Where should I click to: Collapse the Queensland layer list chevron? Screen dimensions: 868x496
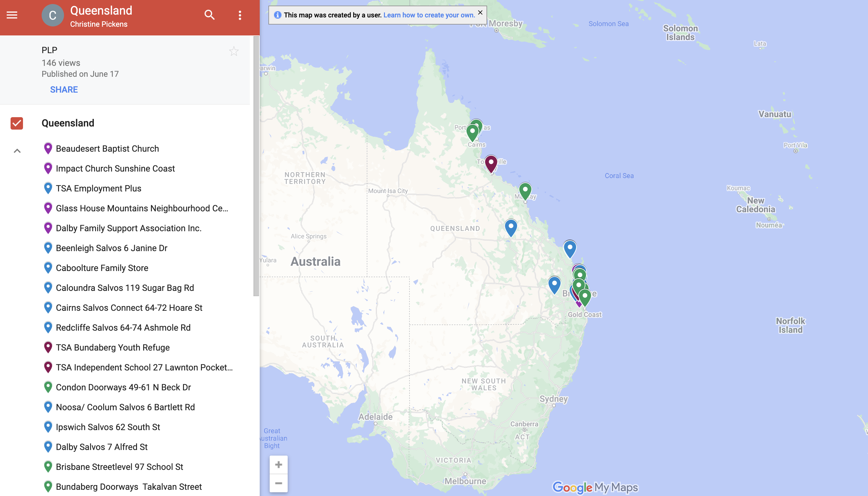click(17, 150)
